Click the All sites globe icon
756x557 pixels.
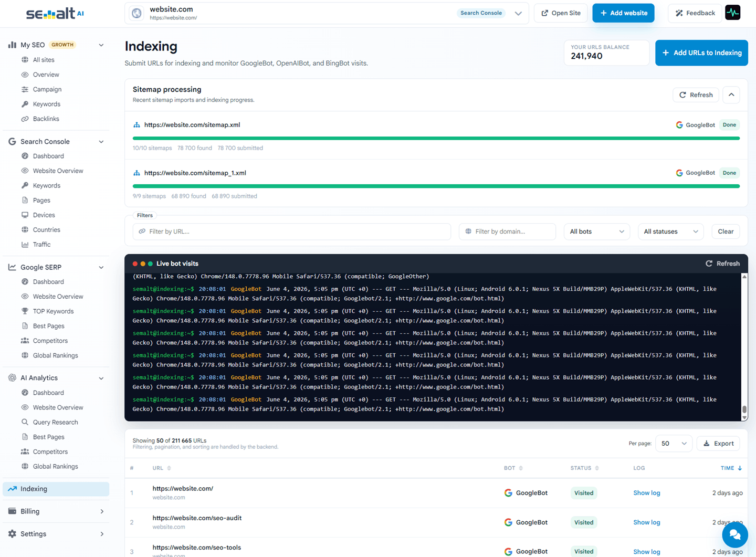(25, 60)
